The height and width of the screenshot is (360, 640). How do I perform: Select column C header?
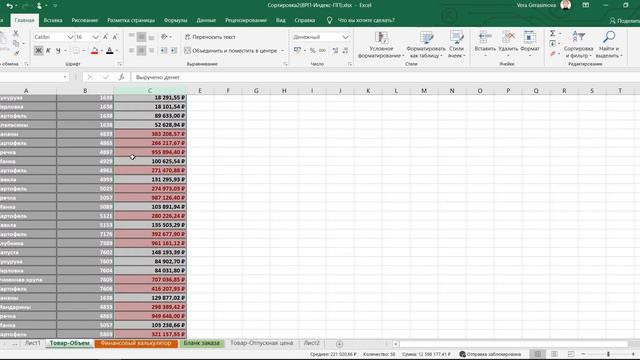pos(150,91)
